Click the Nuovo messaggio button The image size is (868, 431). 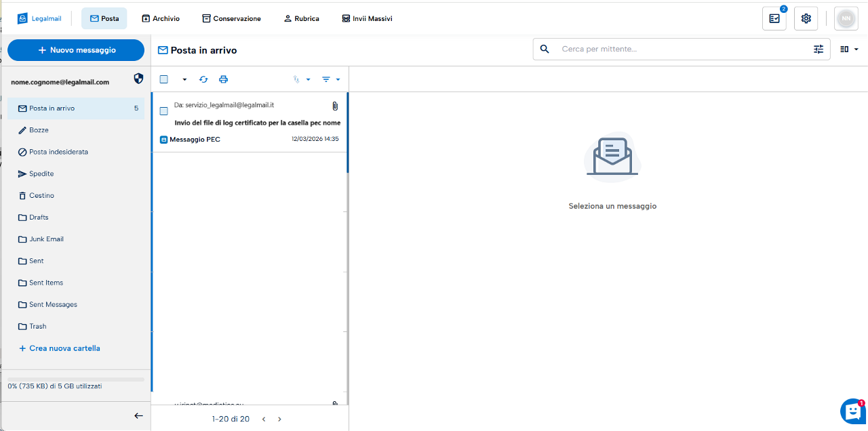pyautogui.click(x=76, y=50)
